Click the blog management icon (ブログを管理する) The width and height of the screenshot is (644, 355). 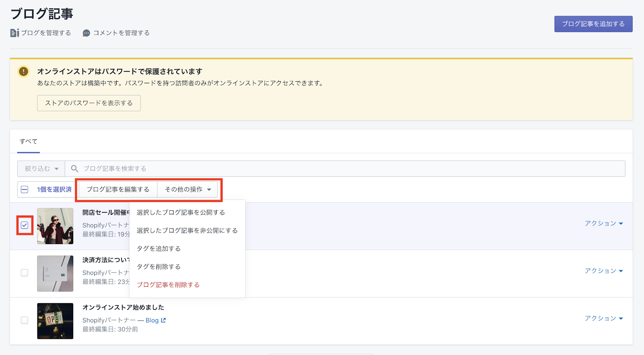click(x=14, y=33)
